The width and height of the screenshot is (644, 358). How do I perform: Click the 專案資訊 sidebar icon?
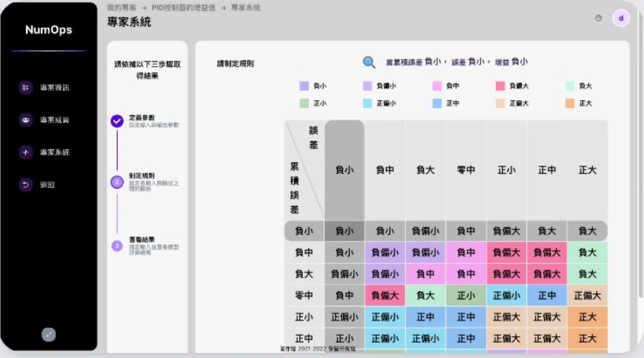pyautogui.click(x=25, y=87)
